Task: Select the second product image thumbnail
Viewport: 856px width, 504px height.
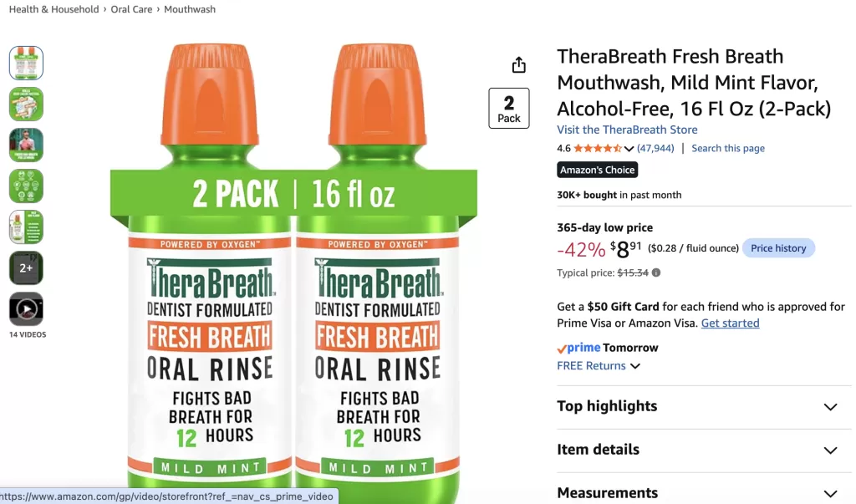Action: click(x=26, y=104)
